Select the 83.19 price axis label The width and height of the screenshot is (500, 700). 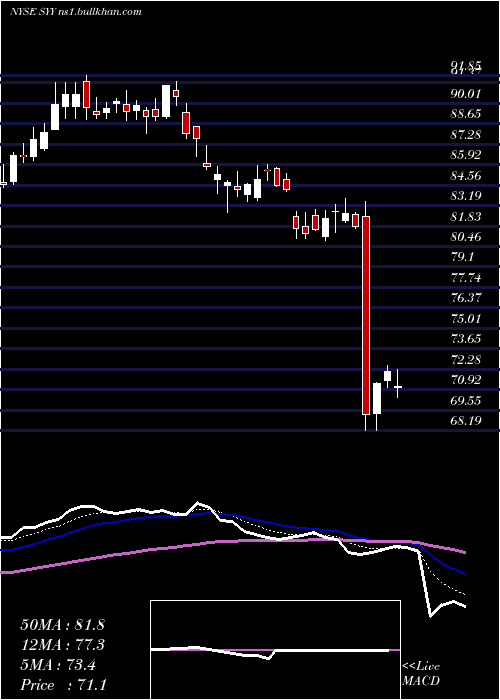click(466, 196)
